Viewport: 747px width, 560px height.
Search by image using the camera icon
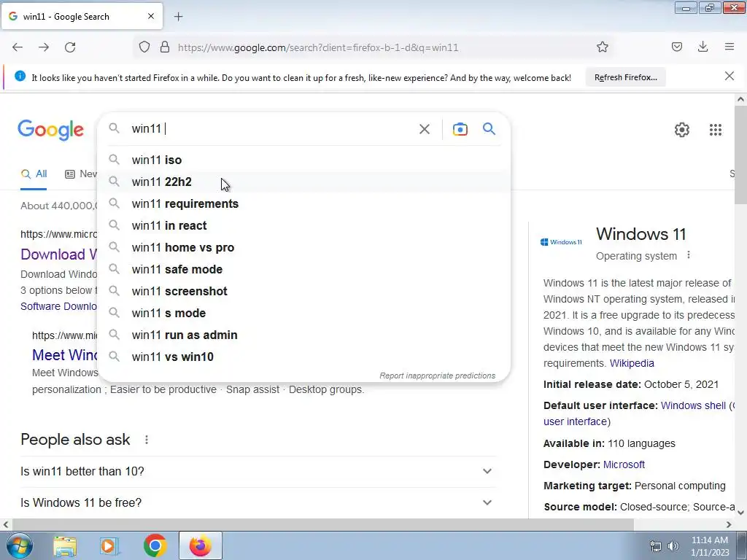point(460,129)
